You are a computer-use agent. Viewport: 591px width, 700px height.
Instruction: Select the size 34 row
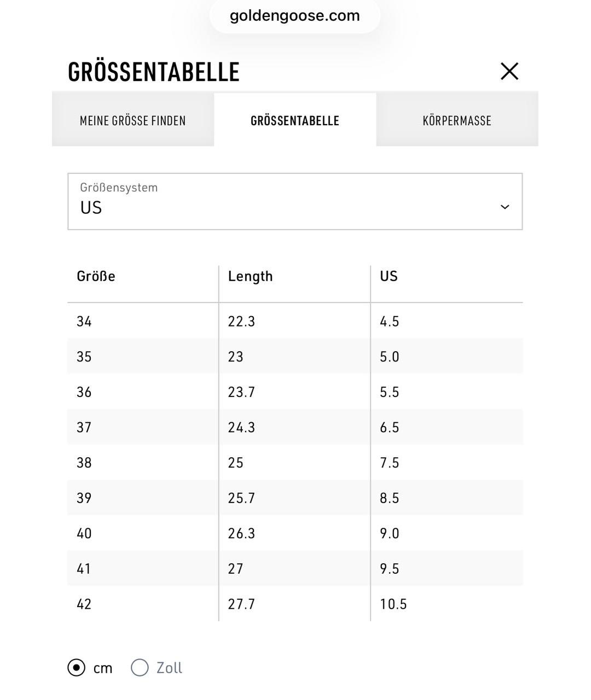[x=295, y=321]
